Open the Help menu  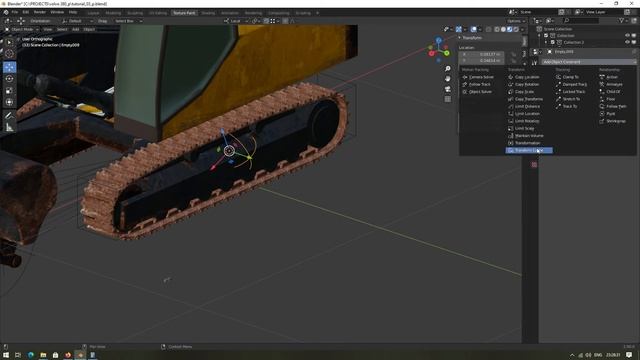(x=73, y=12)
